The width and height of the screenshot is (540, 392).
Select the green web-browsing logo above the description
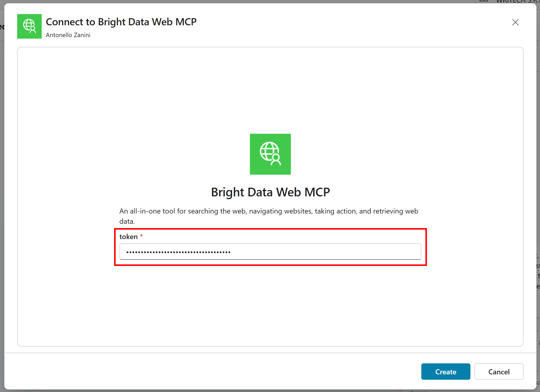click(x=270, y=154)
